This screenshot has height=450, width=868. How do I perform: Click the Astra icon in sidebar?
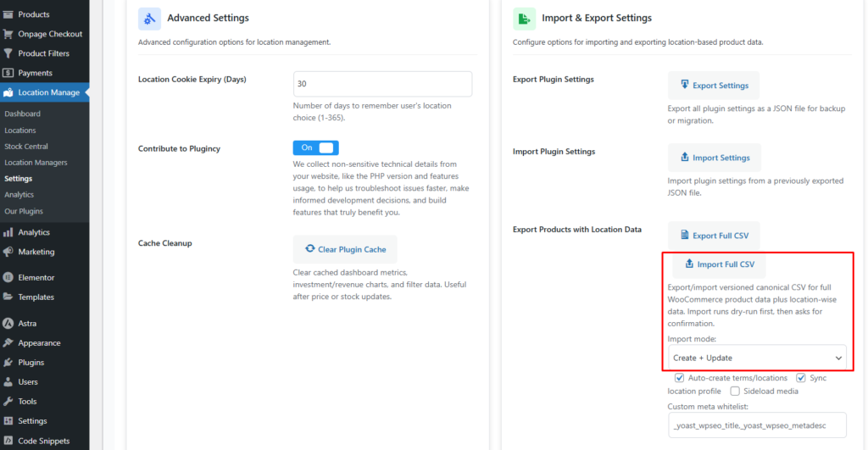point(8,323)
